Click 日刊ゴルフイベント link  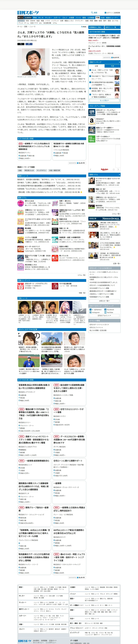pos(96,327)
